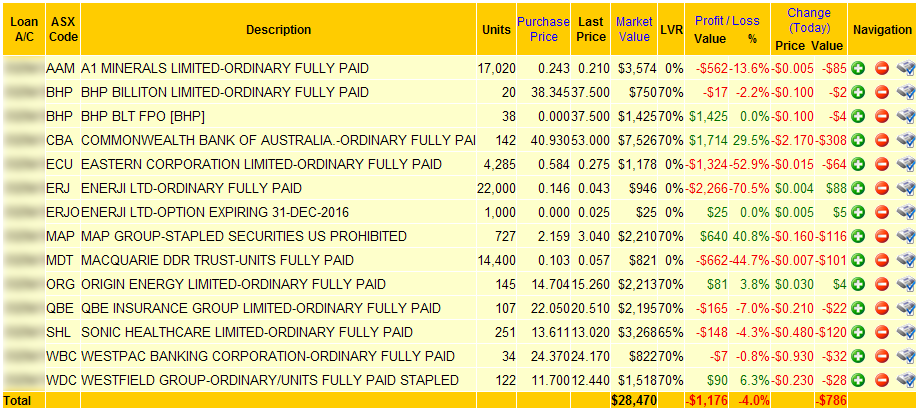Viewport: 919px width, 411px height.
Task: Click the red minus icon for ERJO
Action: (882, 213)
